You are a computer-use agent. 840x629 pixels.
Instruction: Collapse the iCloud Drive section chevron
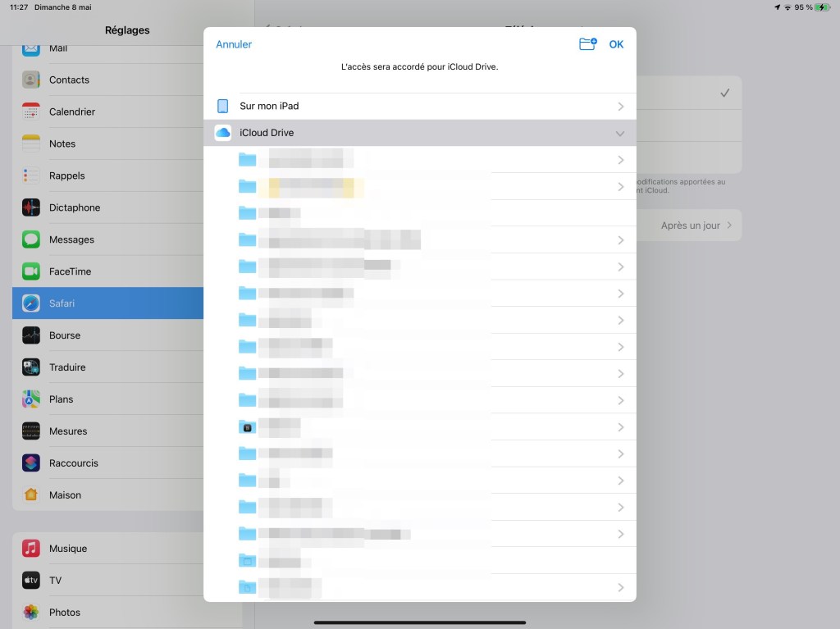[620, 134]
